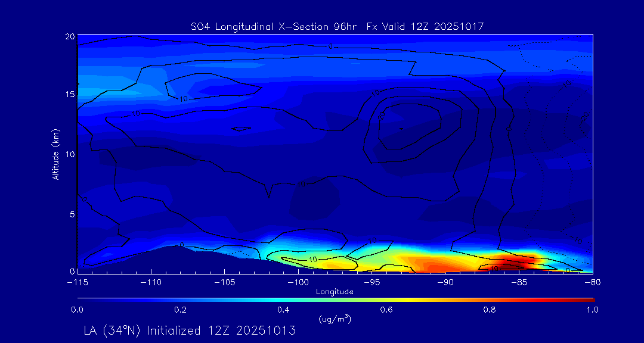This screenshot has height=343, width=644.
Task: Click longitude tick label "-115"
Action: [x=77, y=282]
